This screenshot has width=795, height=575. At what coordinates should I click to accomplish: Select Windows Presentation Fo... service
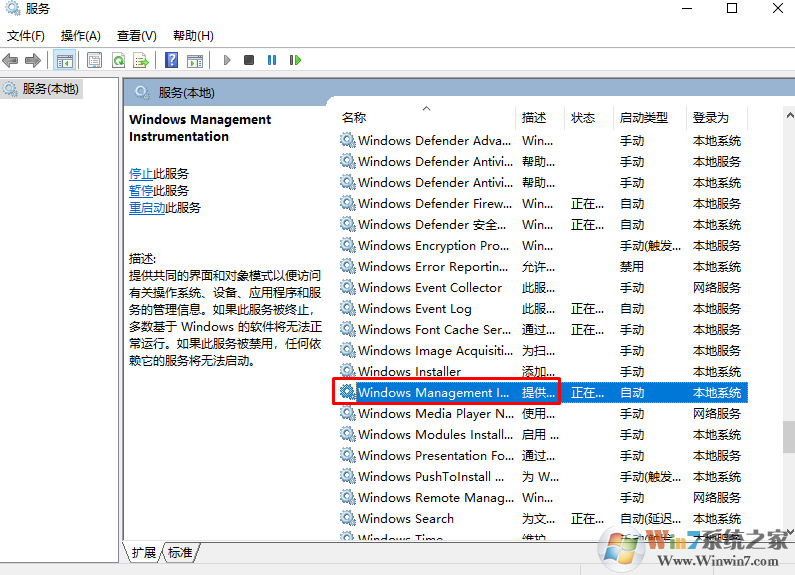click(x=543, y=456)
